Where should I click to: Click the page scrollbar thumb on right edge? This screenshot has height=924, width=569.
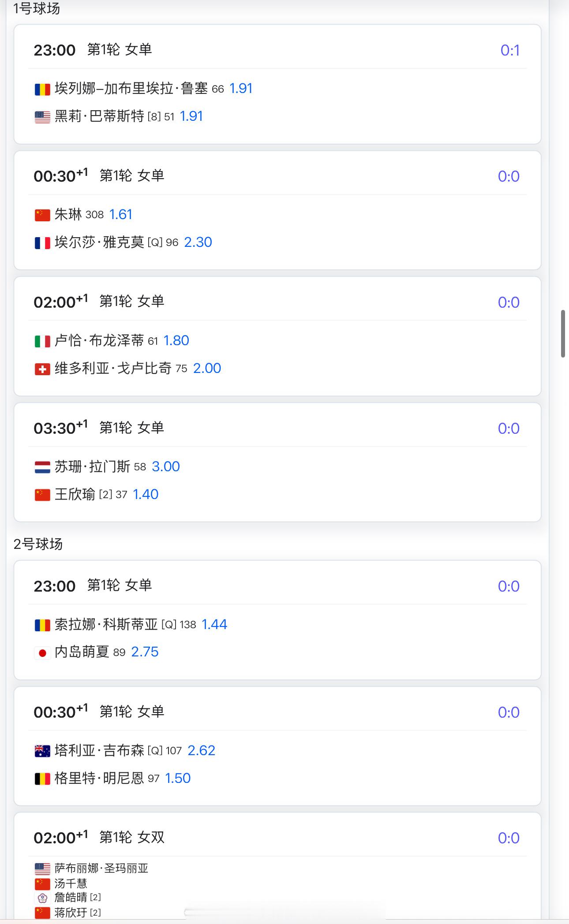click(x=563, y=334)
